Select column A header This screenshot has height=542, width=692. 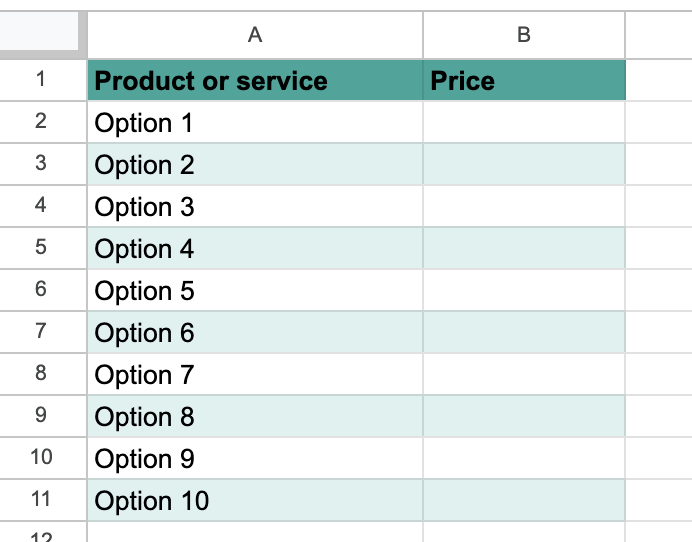(255, 35)
